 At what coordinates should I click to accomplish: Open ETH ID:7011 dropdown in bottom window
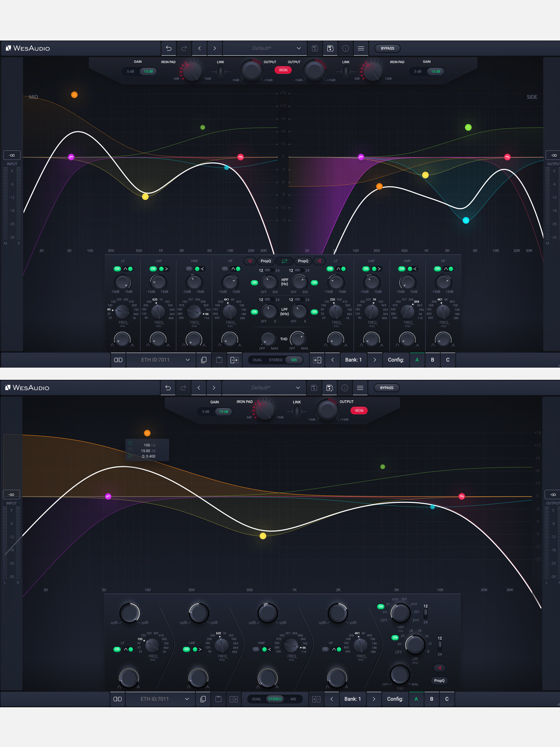[160, 699]
